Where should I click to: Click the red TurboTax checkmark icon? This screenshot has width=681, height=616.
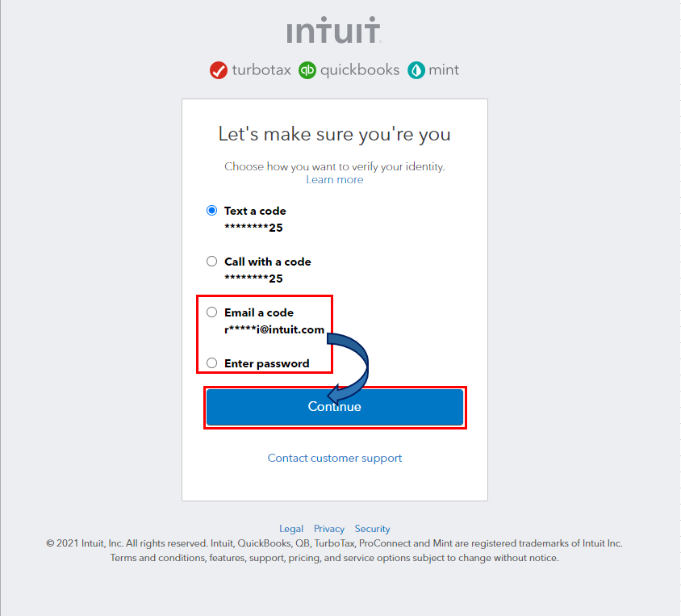click(218, 70)
